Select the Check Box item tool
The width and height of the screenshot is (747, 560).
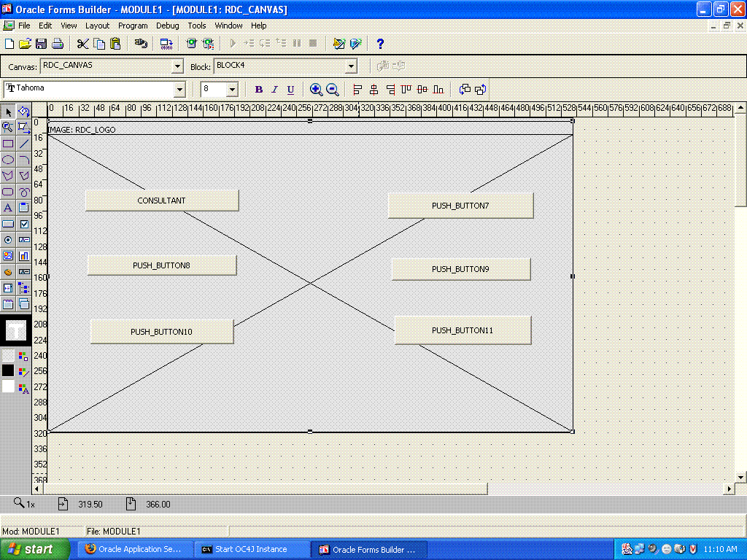tap(24, 224)
